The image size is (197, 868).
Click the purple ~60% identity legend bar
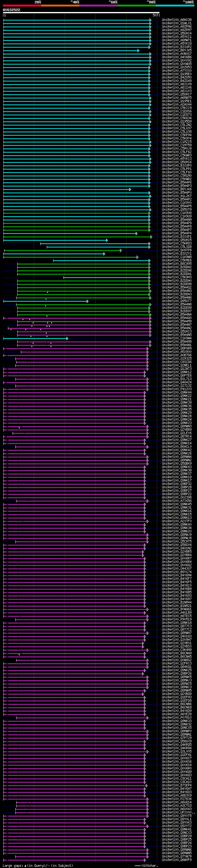[98, 6]
